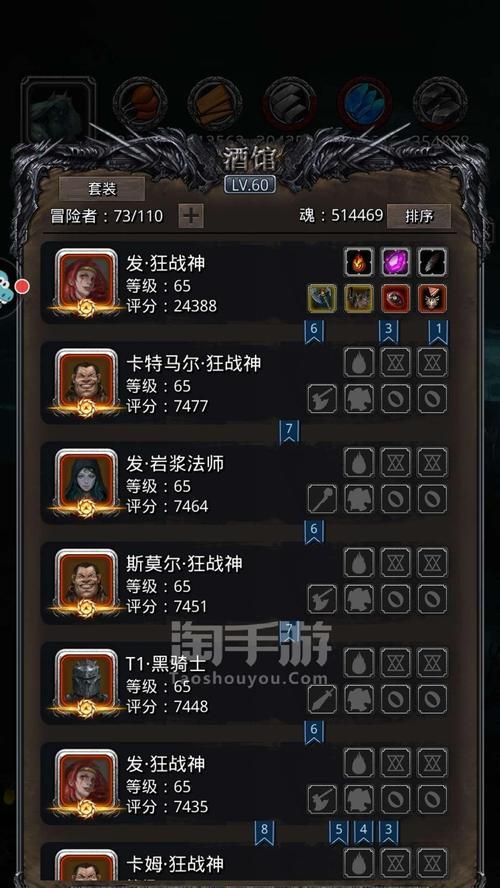Click the empty staff weapon slot of 发·岩浆法师
The image size is (500, 888).
pyautogui.click(x=322, y=499)
